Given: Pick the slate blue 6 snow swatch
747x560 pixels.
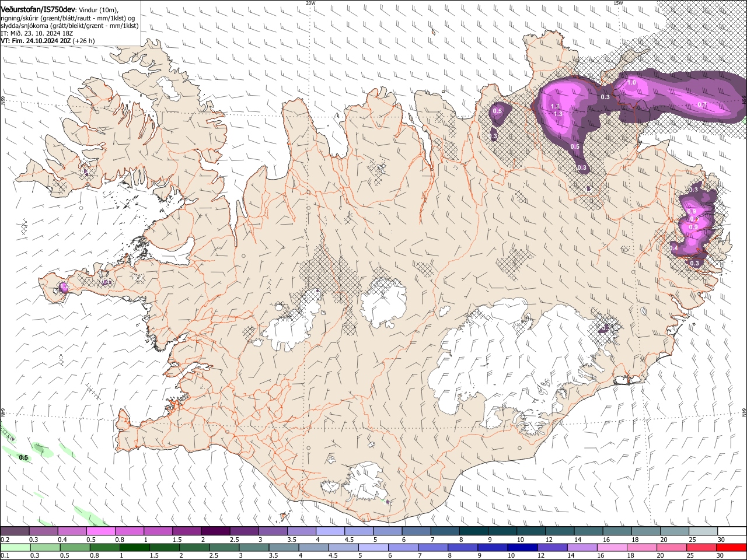Looking at the screenshot, I should click(417, 531).
